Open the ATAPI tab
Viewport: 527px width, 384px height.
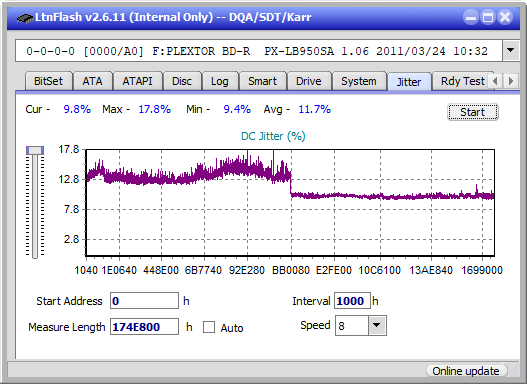click(137, 81)
